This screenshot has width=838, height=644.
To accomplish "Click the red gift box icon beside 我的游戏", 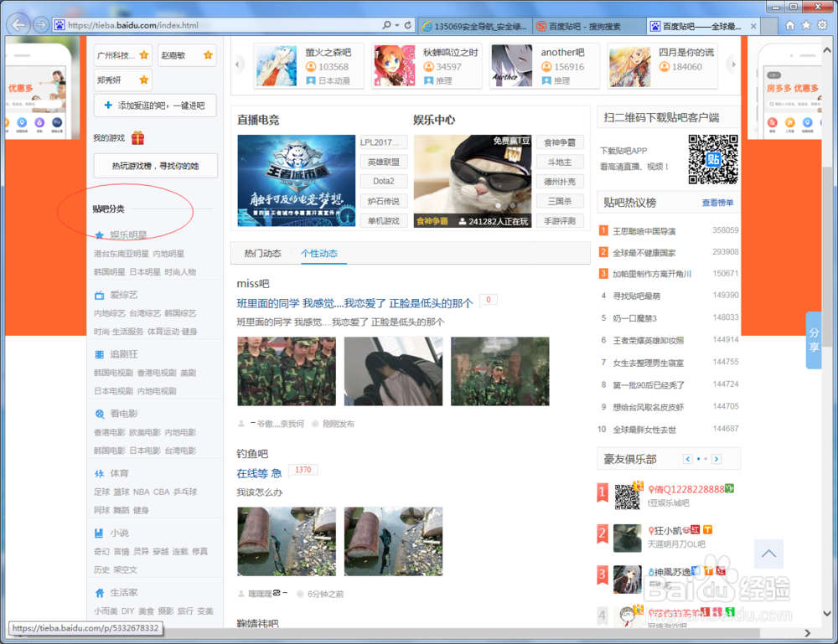I will (138, 138).
